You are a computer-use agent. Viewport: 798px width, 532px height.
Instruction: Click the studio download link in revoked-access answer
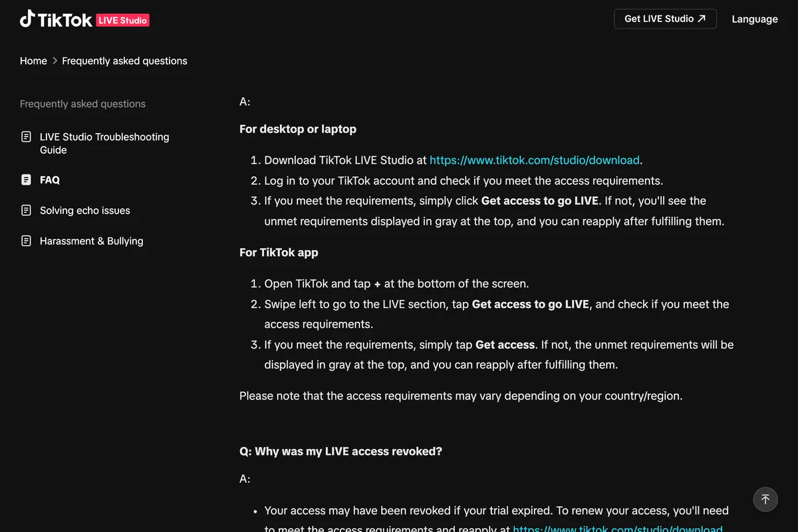618,529
